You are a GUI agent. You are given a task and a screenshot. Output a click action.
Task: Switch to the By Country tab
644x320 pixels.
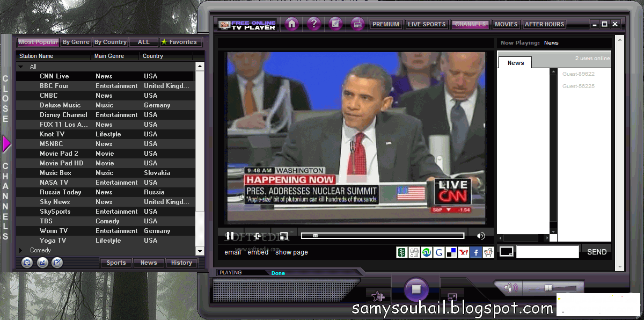pos(111,42)
